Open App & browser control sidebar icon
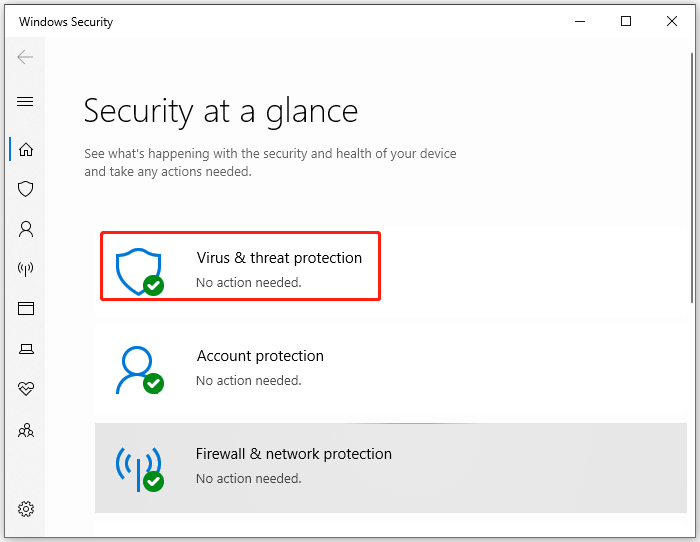700x542 pixels. pos(26,309)
